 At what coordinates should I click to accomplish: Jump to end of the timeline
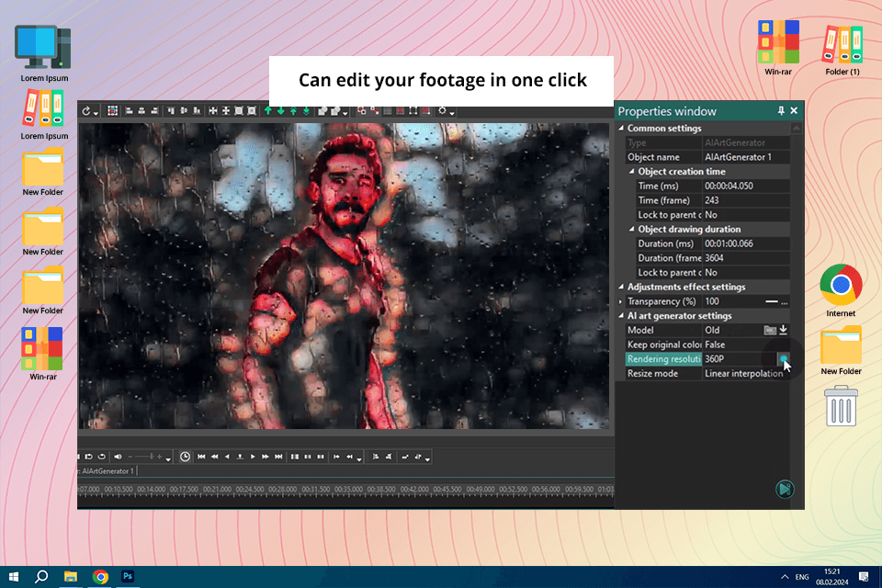tap(278, 457)
